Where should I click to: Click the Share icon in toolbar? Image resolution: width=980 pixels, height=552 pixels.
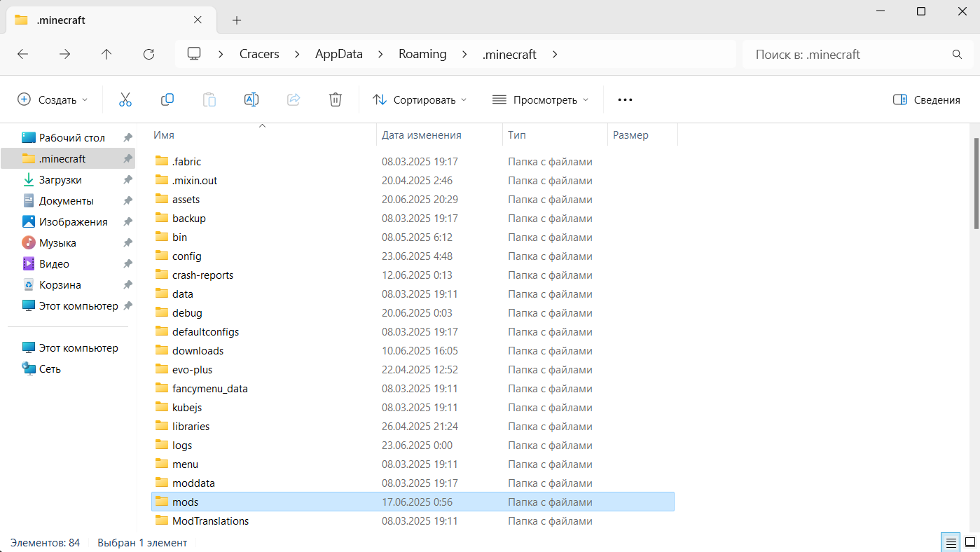click(x=294, y=99)
